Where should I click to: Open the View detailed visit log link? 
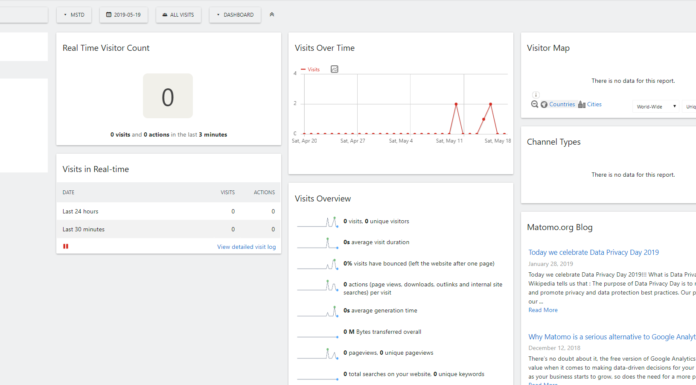click(246, 247)
